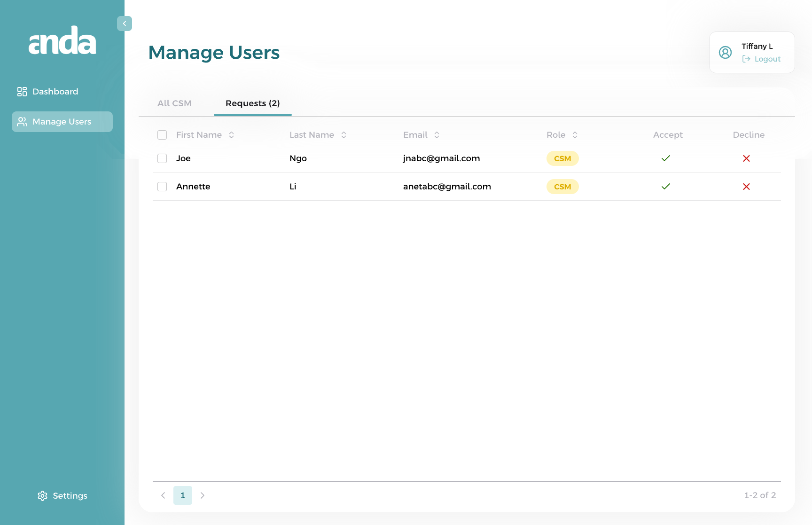Select Annette's row checkbox
The width and height of the screenshot is (812, 525).
coord(162,187)
